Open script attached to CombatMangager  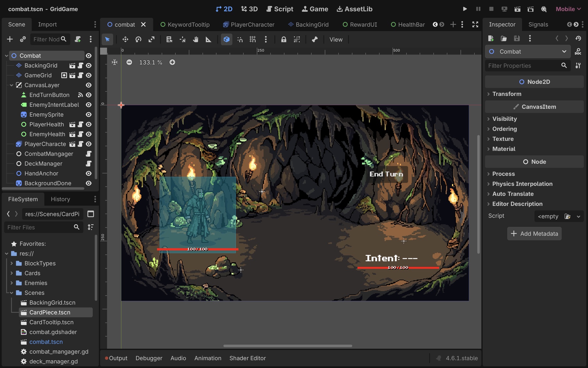(x=88, y=154)
